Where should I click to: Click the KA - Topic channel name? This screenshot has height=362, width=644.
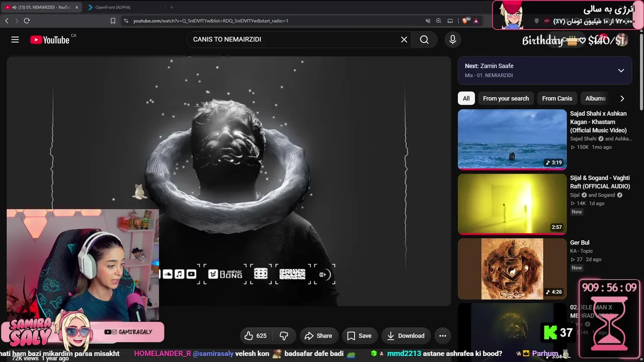coord(582,251)
